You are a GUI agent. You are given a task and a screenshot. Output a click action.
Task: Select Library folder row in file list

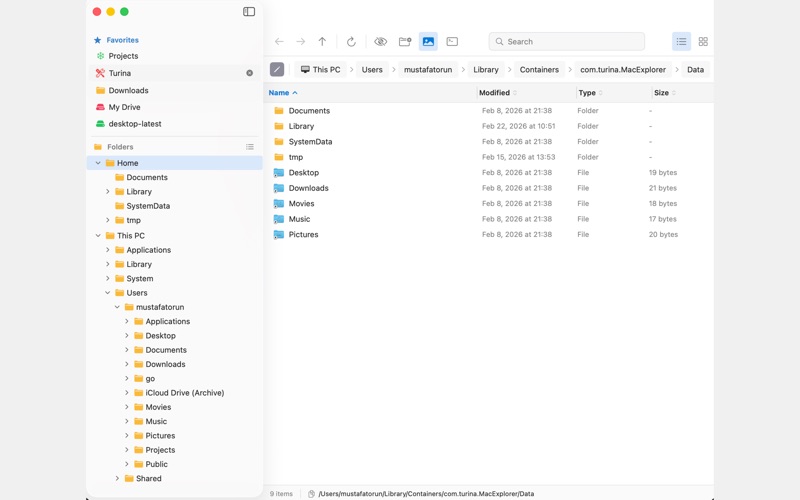tap(488, 126)
